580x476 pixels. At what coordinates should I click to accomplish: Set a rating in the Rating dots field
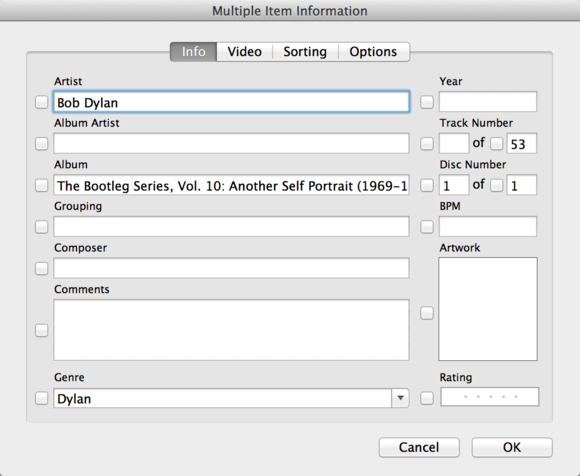[490, 397]
